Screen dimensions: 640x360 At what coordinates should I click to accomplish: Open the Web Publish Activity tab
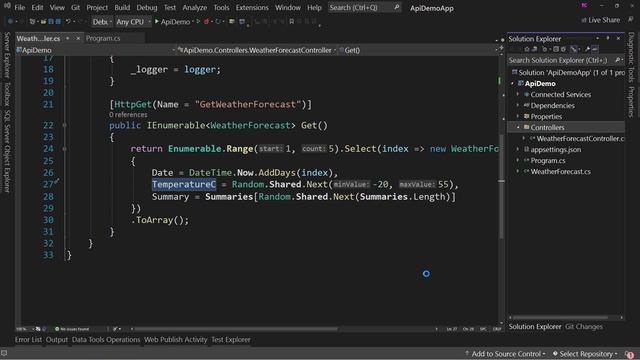click(176, 340)
